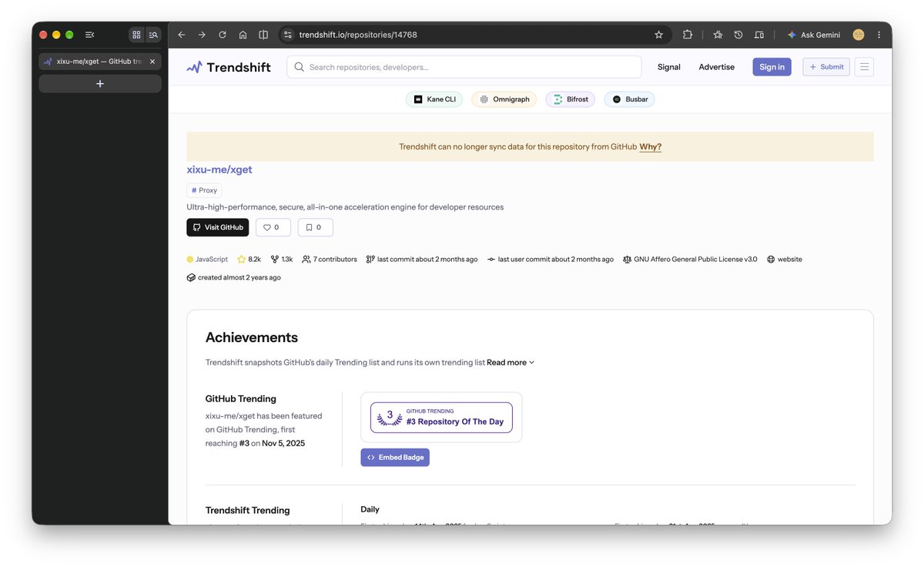Viewport: 924px width, 567px height.
Task: Open the hamburger menu in the header
Action: [x=865, y=67]
